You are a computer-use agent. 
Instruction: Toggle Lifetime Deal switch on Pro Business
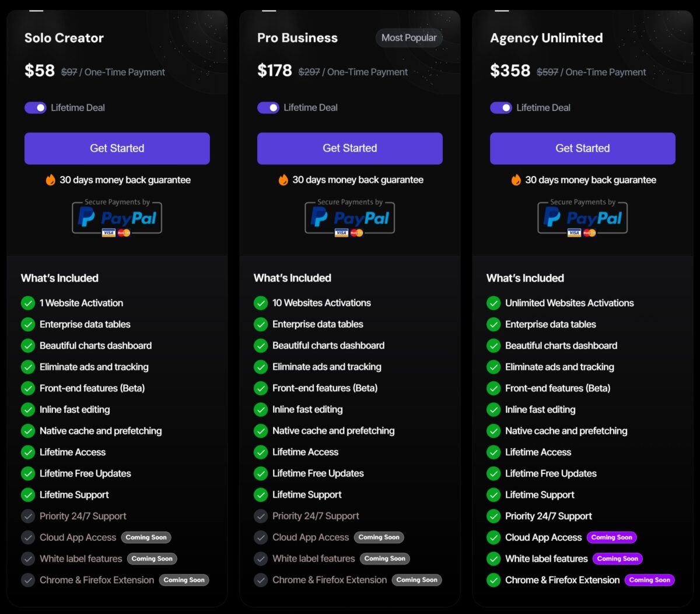click(x=268, y=108)
